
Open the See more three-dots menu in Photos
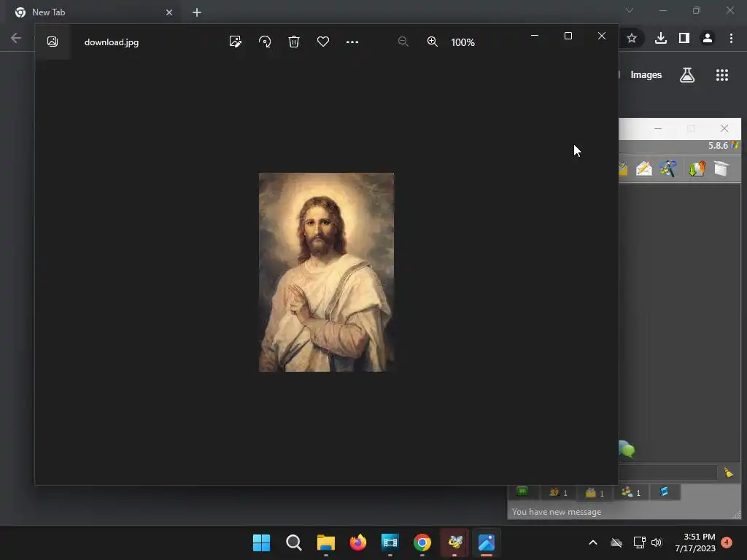pos(352,42)
